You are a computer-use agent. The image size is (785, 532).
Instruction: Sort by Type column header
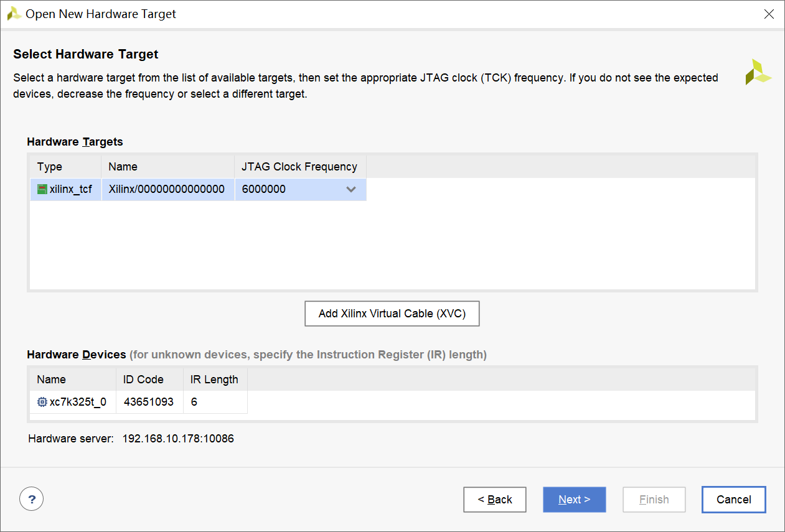point(65,167)
